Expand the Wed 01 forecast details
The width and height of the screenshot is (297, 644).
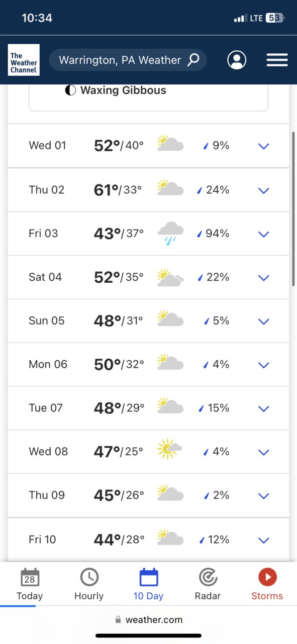coord(148,146)
